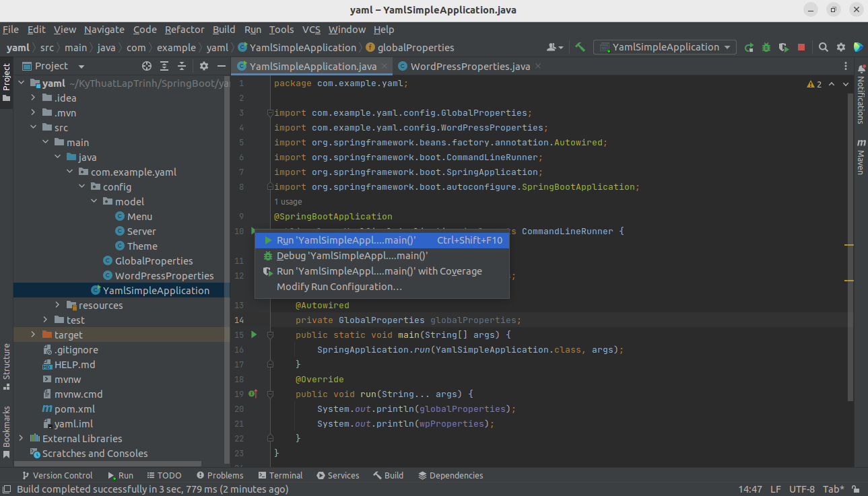Open the Services tool window
Image resolution: width=868 pixels, height=496 pixels.
click(x=337, y=475)
